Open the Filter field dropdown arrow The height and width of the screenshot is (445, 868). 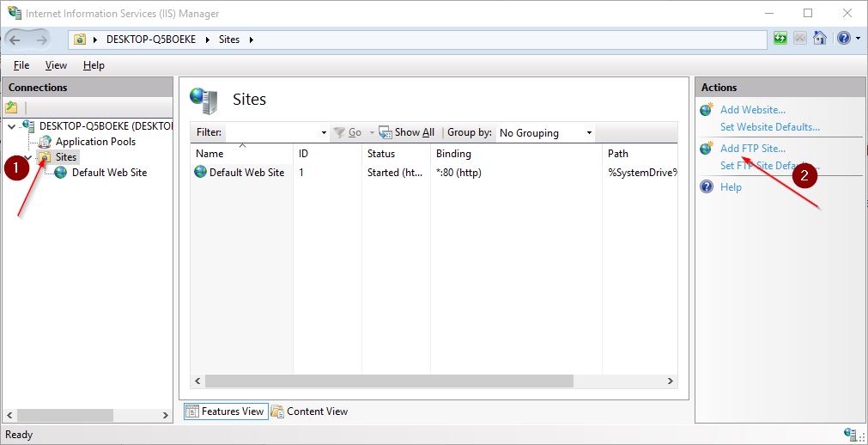pyautogui.click(x=324, y=133)
